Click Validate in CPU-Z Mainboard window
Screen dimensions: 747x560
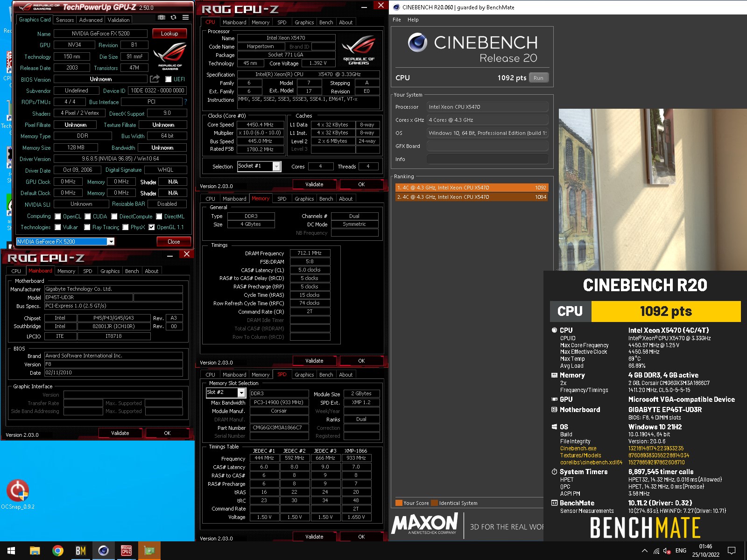click(x=120, y=433)
